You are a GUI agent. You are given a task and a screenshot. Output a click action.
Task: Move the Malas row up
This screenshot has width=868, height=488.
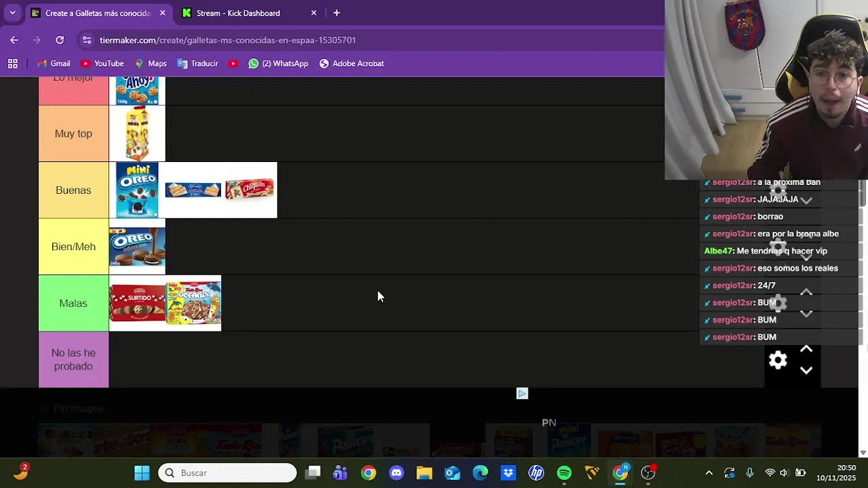click(x=806, y=292)
